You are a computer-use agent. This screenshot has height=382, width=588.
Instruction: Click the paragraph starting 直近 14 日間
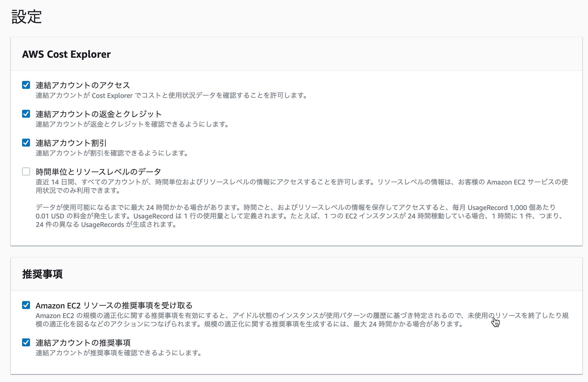(302, 186)
